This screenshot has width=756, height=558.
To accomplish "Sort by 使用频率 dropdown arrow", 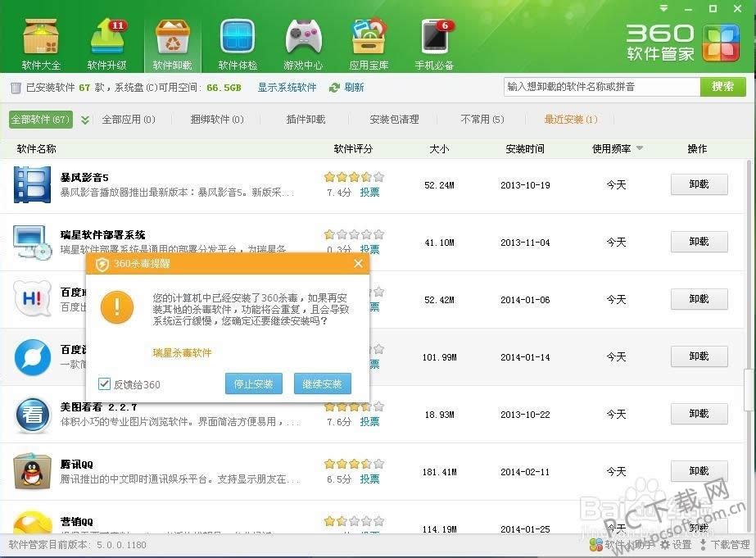I will pyautogui.click(x=640, y=148).
